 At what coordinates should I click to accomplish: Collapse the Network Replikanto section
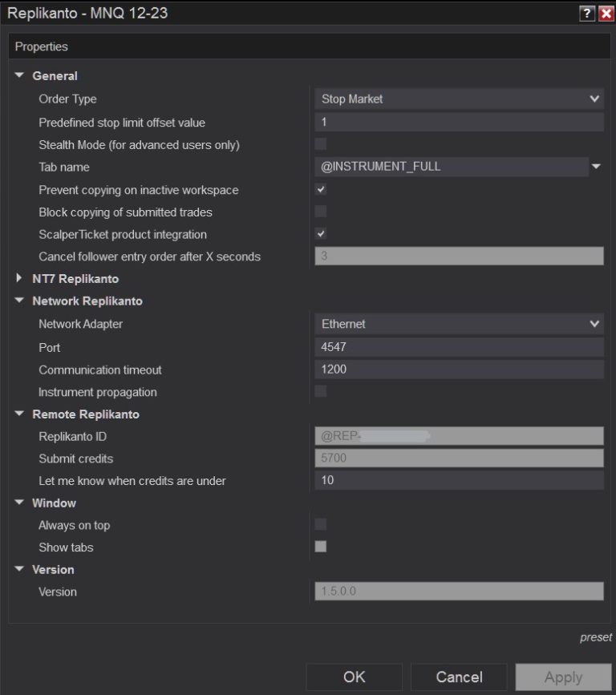point(20,301)
